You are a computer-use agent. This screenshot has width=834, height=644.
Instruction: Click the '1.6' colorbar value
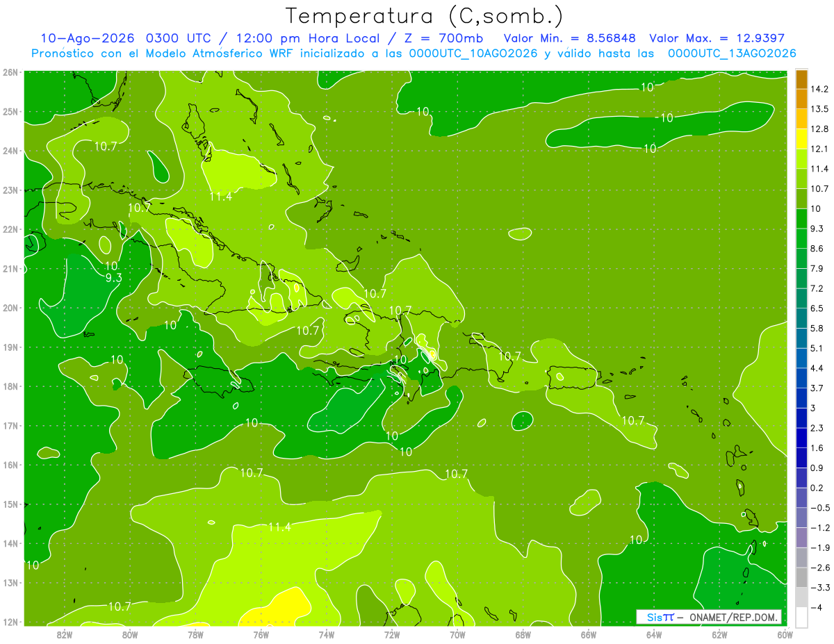pos(817,447)
